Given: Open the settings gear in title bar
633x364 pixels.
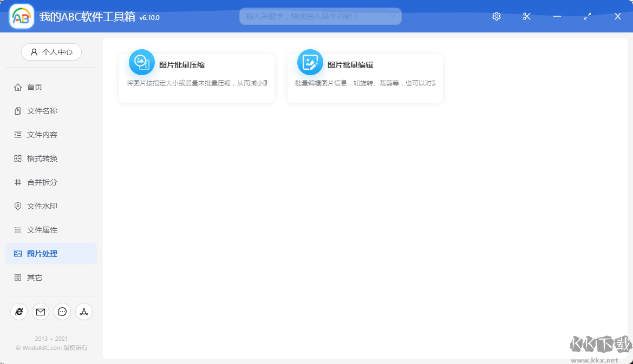Looking at the screenshot, I should coord(496,16).
